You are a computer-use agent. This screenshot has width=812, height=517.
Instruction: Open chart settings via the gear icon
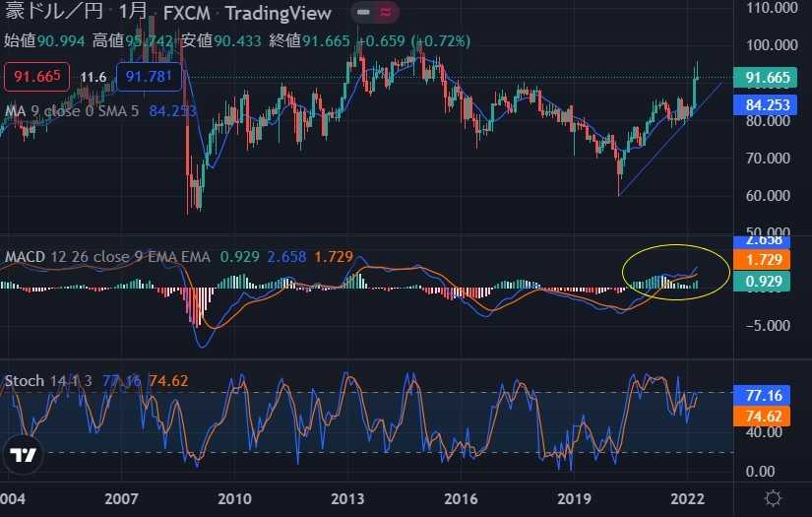(773, 498)
